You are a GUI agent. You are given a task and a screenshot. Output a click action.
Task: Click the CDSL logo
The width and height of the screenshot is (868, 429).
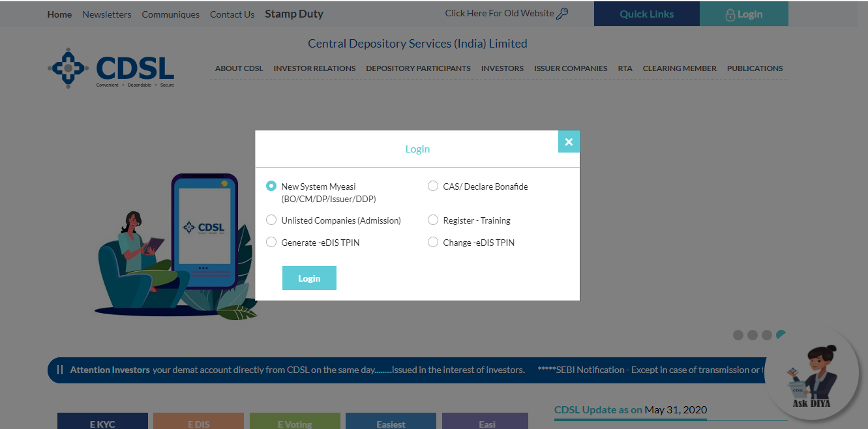[x=112, y=68]
